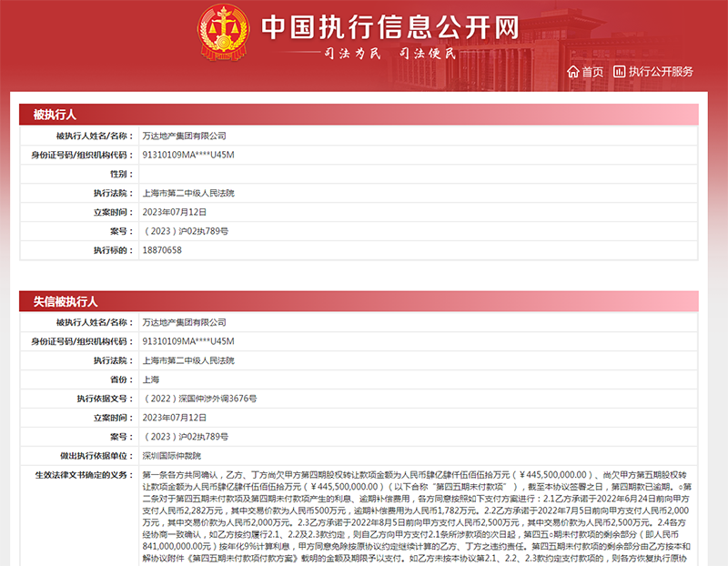Click the 执行标的 label
This screenshot has width=728, height=566.
click(x=113, y=250)
